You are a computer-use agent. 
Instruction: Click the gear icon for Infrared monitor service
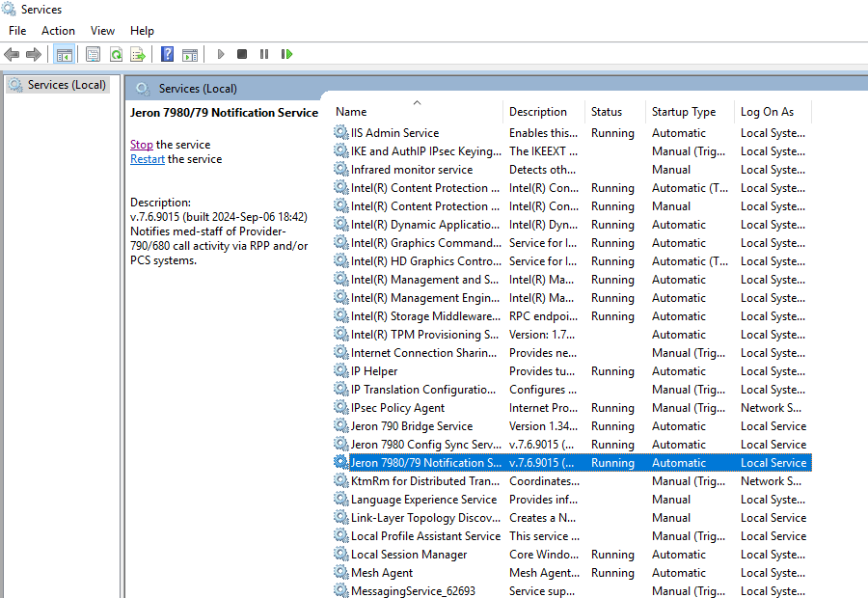341,169
